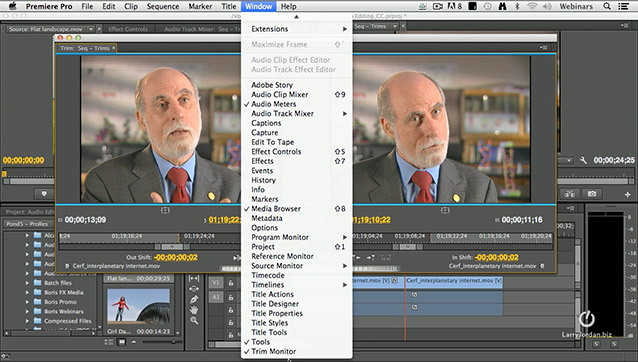Image resolution: width=638 pixels, height=362 pixels.
Task: Click Time Machine clock menu bar icon
Action: coord(487,6)
